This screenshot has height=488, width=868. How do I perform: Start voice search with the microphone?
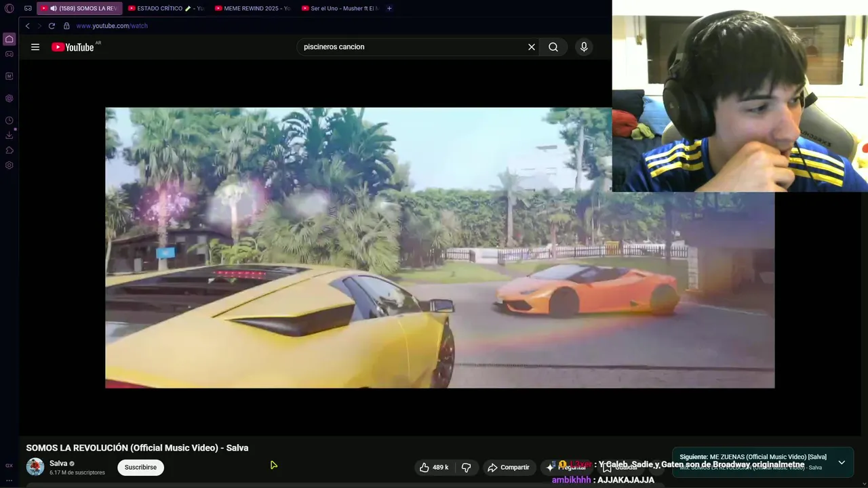[x=584, y=47]
